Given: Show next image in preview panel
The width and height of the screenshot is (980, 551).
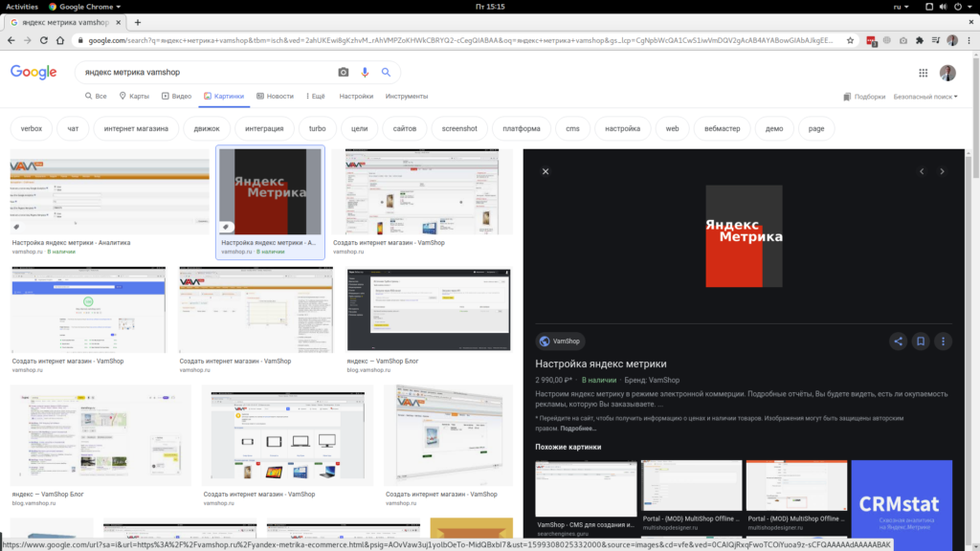Looking at the screenshot, I should pos(942,171).
